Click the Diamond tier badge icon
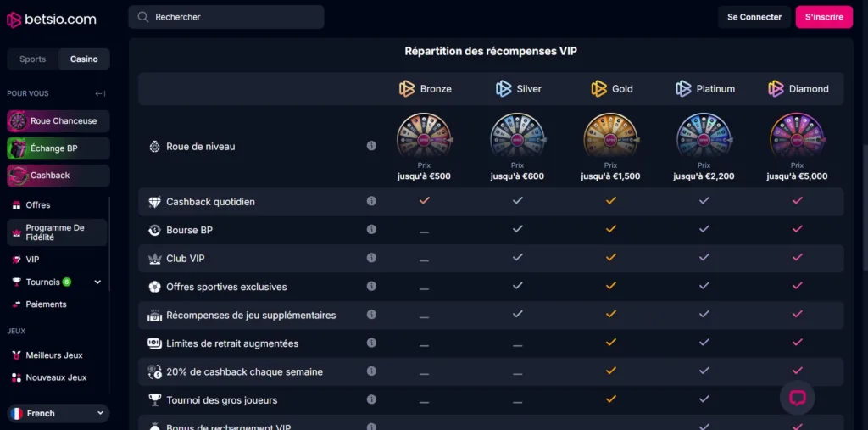The width and height of the screenshot is (868, 430). 776,89
